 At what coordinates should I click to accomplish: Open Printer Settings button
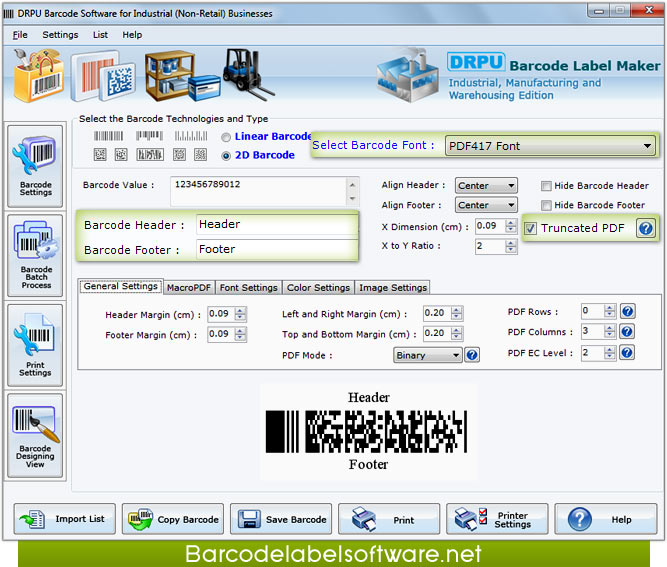(x=497, y=519)
